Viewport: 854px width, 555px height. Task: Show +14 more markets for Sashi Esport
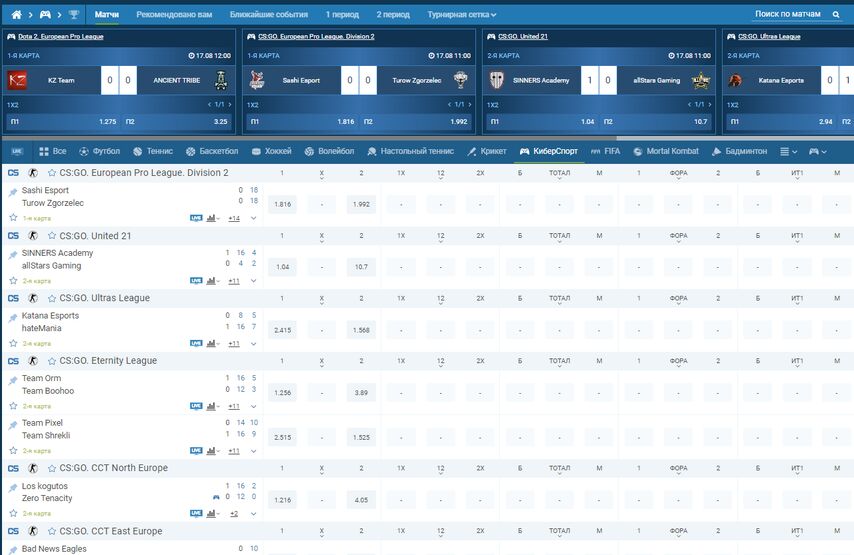point(234,218)
